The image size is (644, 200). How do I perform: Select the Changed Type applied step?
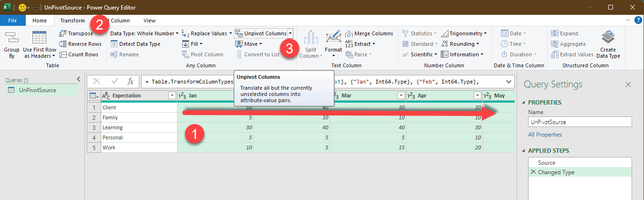(580, 172)
